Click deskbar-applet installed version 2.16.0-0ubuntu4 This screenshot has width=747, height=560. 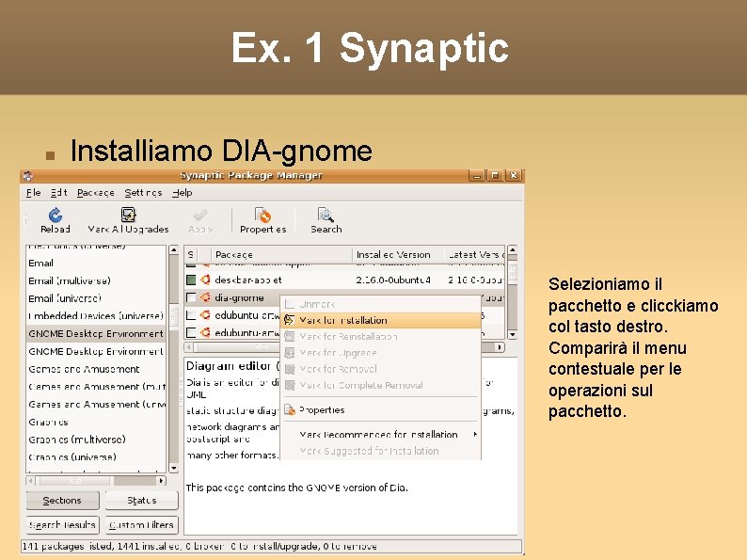tap(393, 280)
